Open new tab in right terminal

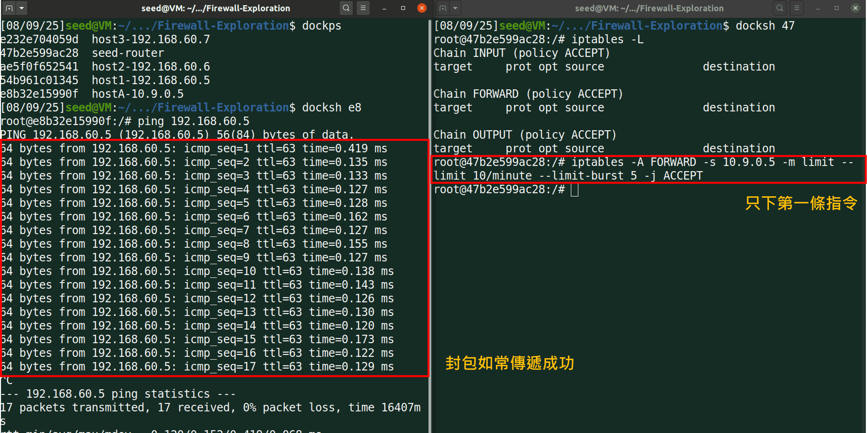[443, 8]
